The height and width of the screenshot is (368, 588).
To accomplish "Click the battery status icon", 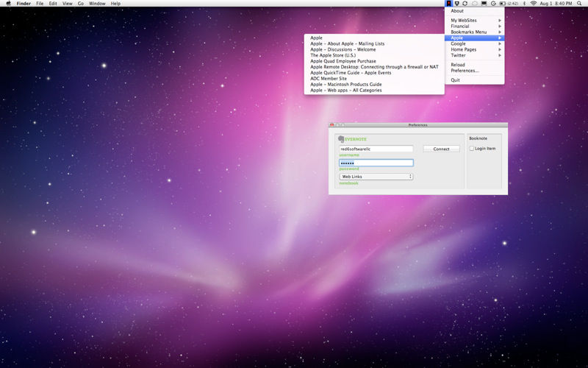I will 502,4.
